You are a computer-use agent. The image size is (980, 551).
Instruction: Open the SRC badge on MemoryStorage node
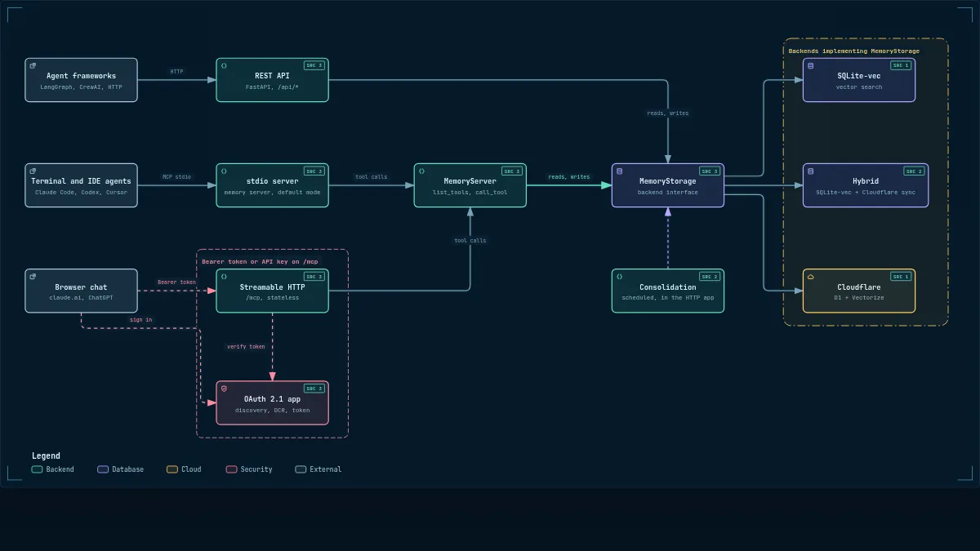pyautogui.click(x=710, y=171)
